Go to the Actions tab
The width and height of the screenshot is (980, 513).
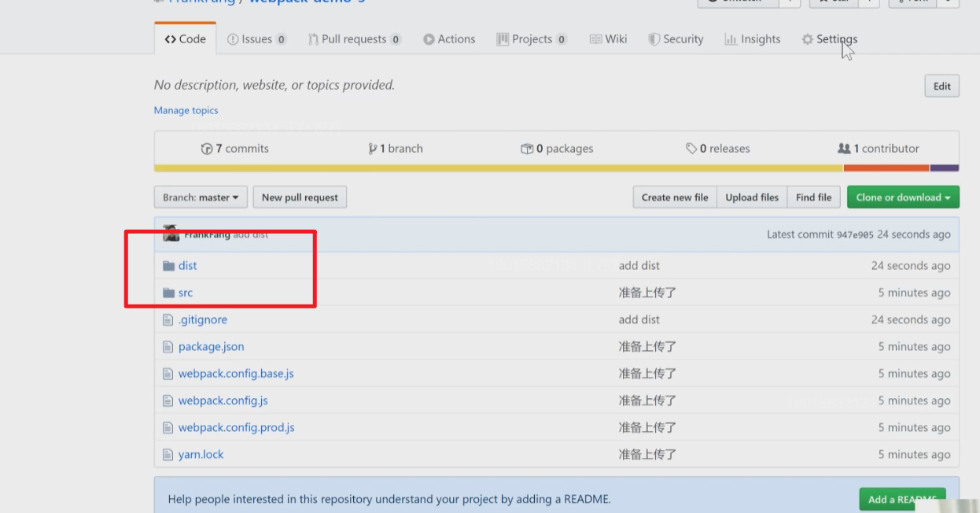[x=449, y=39]
